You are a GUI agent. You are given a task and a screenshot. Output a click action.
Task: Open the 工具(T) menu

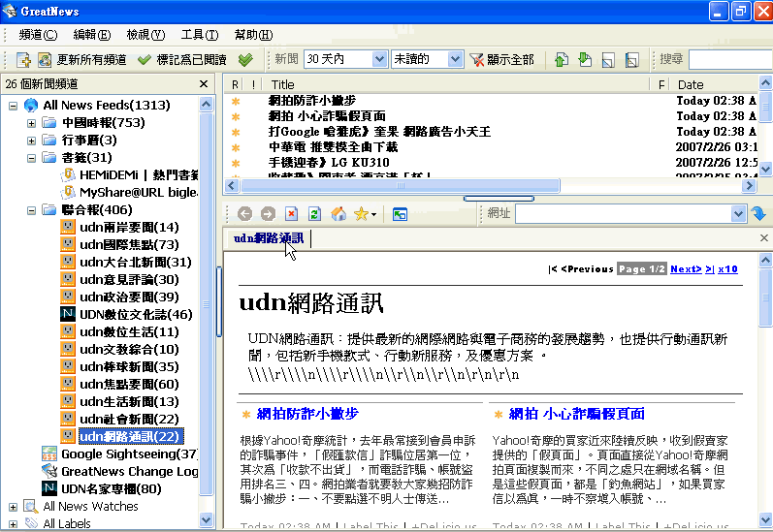tap(199, 35)
